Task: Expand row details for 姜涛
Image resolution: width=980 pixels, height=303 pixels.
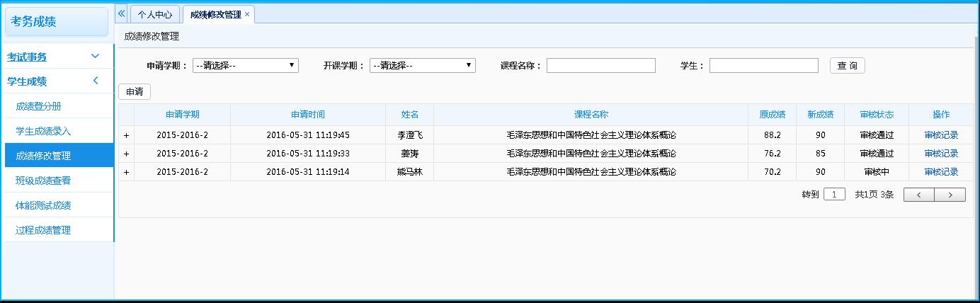Action: (x=127, y=154)
